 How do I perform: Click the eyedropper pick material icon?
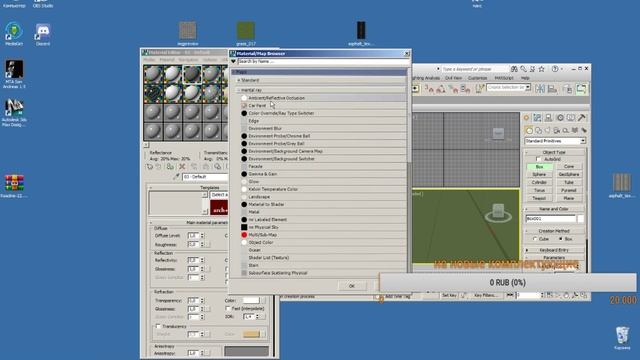click(176, 177)
